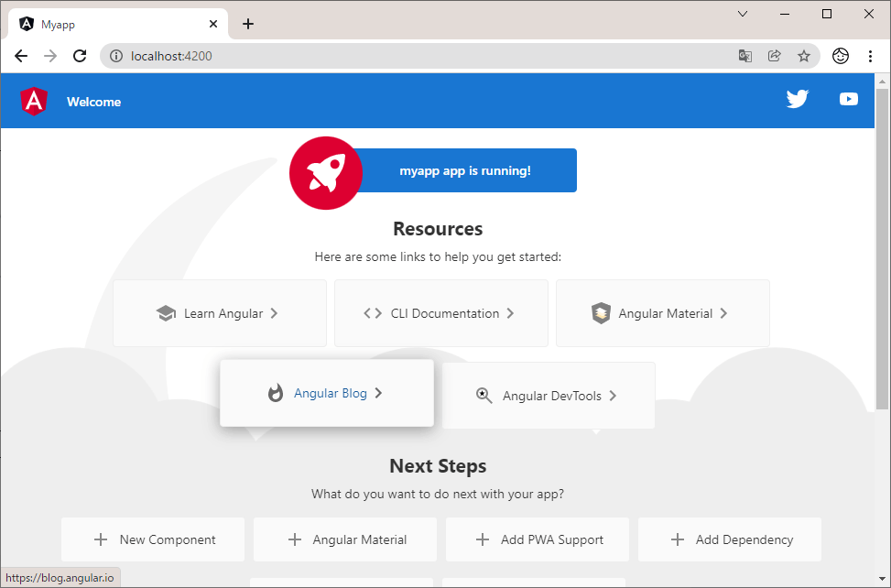The image size is (891, 588).
Task: Click the Angular favicon on the Myapp tab
Action: [x=27, y=24]
